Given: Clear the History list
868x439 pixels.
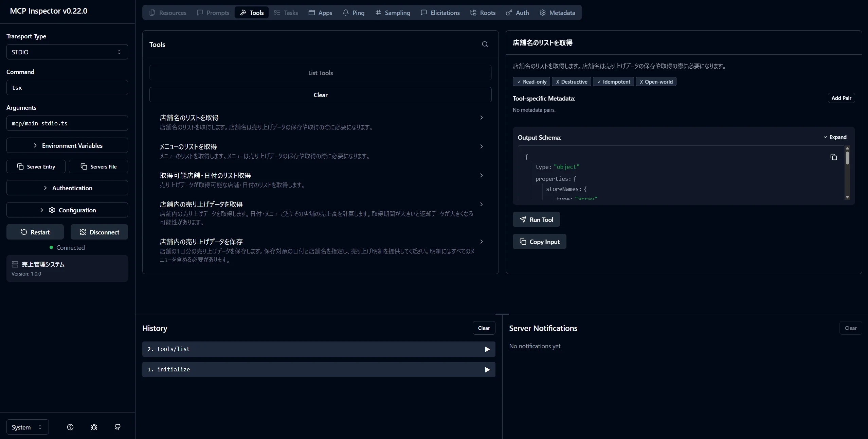Looking at the screenshot, I should click(484, 328).
